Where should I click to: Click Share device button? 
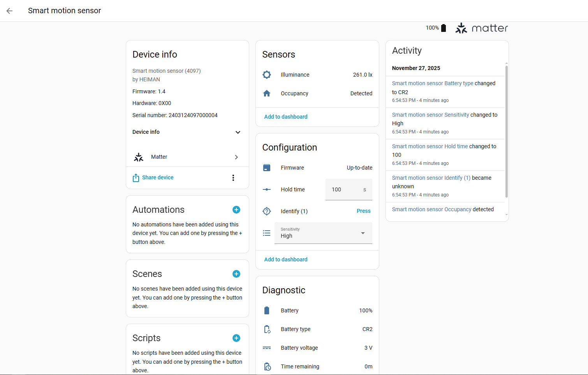click(x=153, y=178)
